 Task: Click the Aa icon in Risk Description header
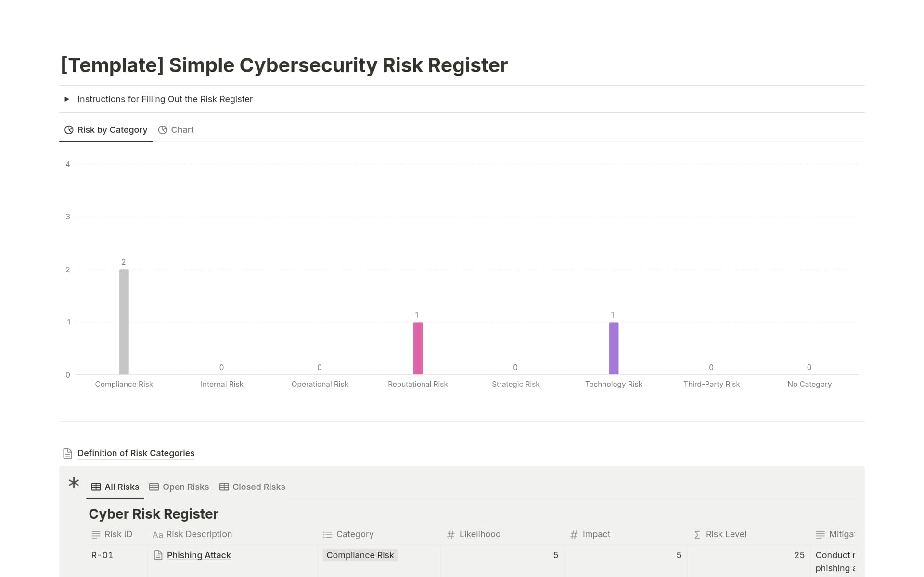pos(157,534)
